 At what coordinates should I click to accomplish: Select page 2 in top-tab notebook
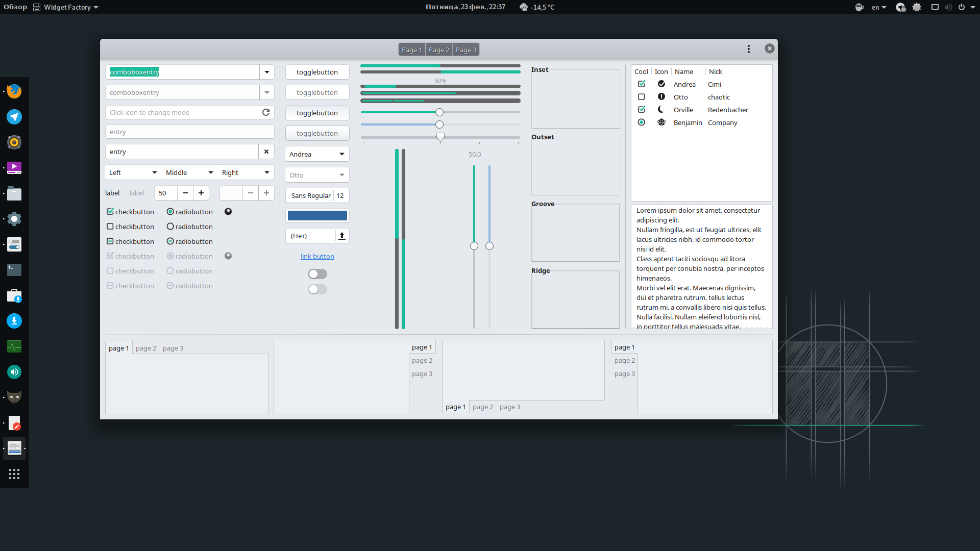146,348
